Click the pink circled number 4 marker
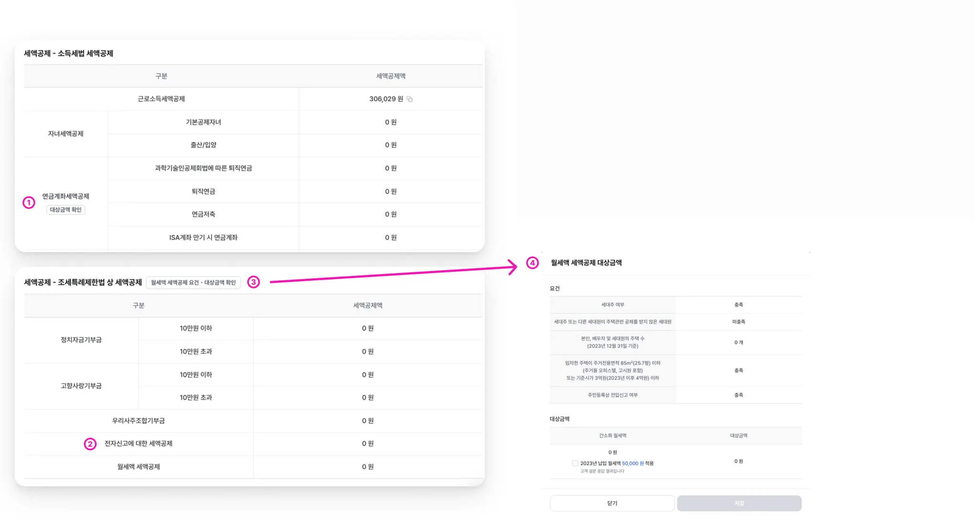This screenshot has width=980, height=523. (532, 263)
